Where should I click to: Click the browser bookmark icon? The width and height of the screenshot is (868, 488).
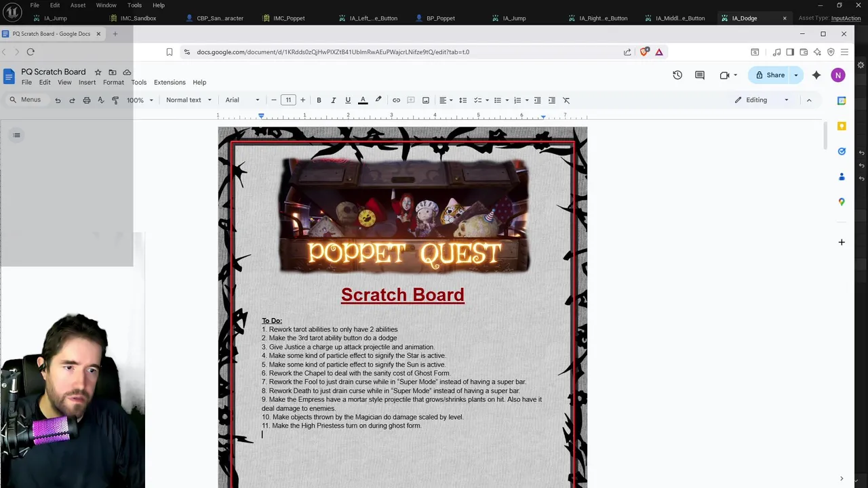[170, 52]
